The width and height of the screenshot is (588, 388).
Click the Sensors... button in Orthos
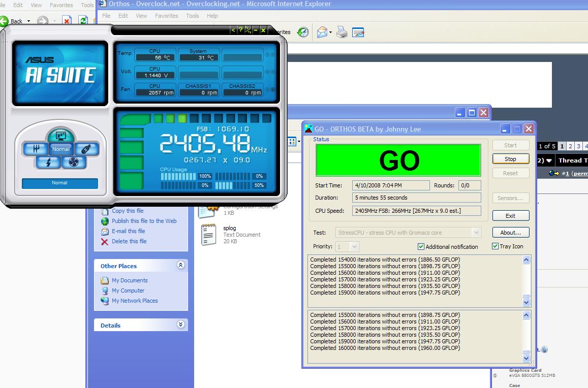[510, 198]
